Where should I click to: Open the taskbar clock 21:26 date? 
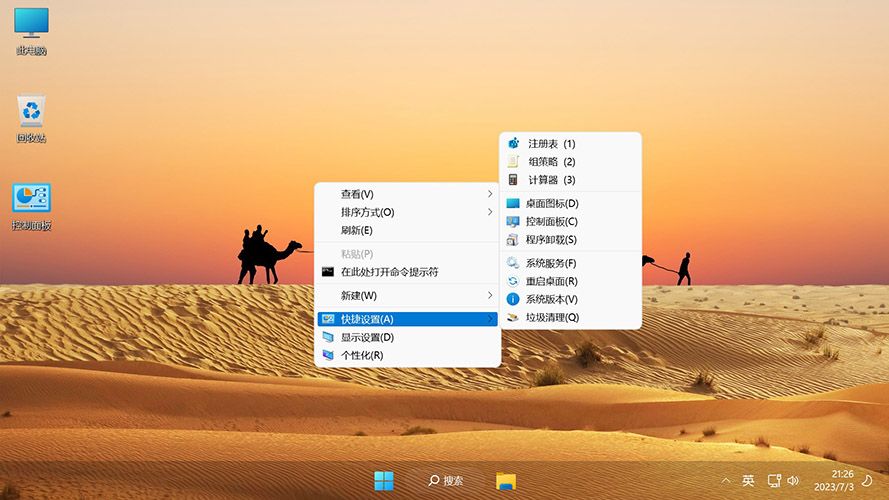(x=834, y=481)
